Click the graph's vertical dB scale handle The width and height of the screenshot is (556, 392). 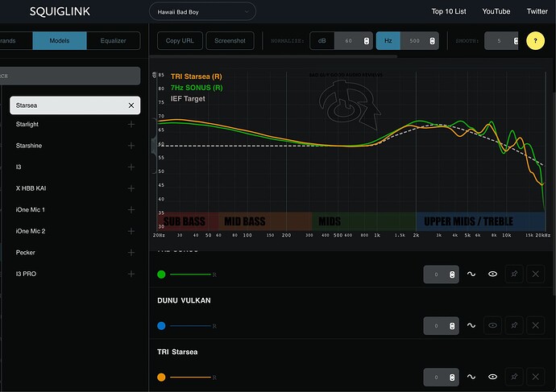pyautogui.click(x=154, y=146)
